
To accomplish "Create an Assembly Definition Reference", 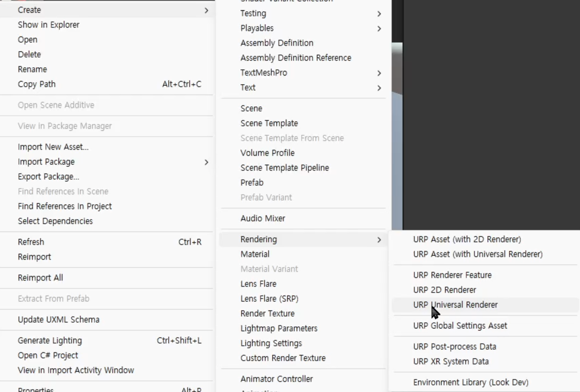I will coord(303,58).
